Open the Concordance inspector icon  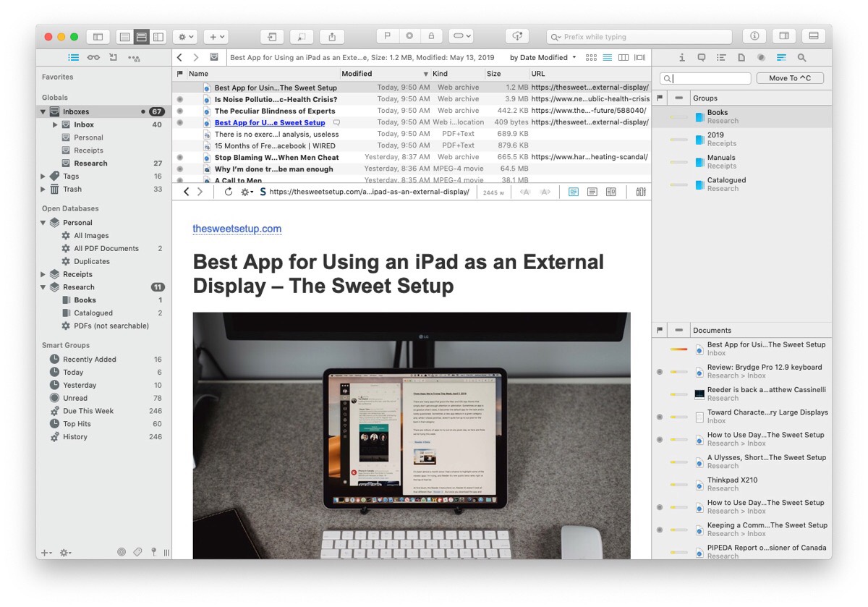pyautogui.click(x=761, y=57)
